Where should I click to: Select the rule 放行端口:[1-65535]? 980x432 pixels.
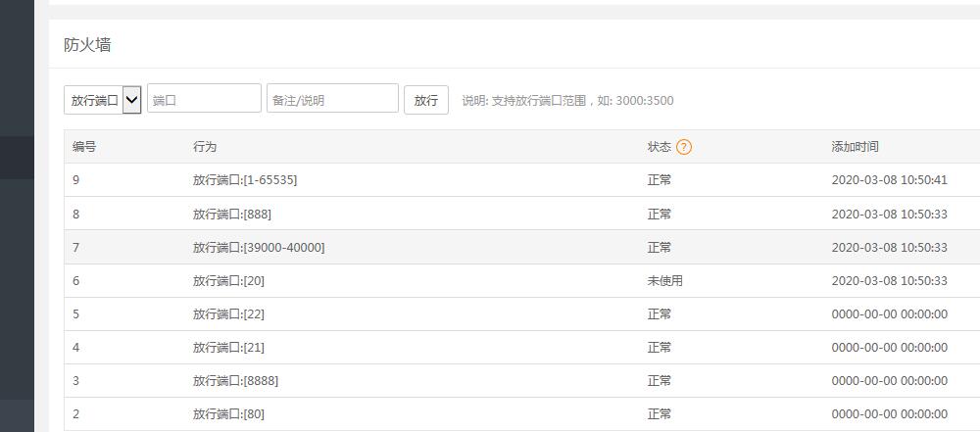[245, 180]
